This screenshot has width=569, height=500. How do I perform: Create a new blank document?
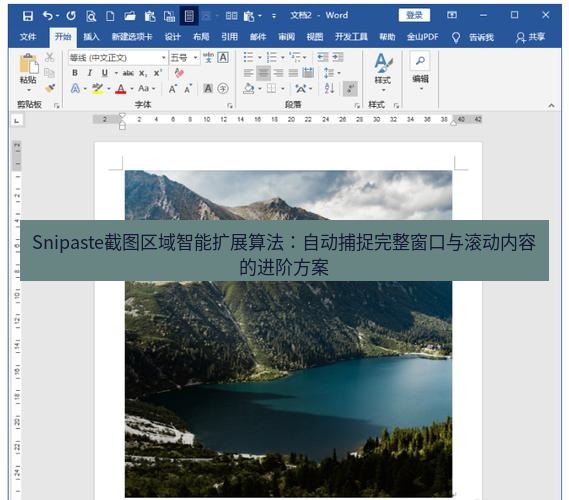coord(110,16)
